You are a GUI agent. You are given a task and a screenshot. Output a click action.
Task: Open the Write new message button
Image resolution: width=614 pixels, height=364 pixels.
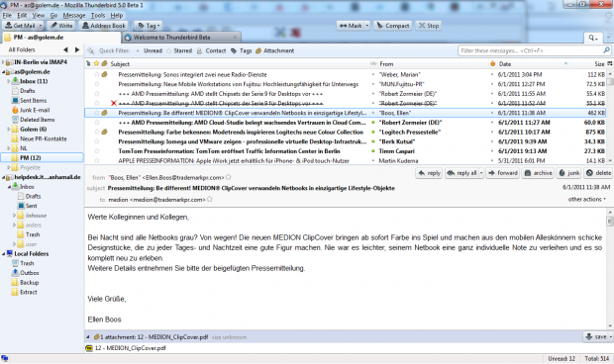(x=60, y=26)
